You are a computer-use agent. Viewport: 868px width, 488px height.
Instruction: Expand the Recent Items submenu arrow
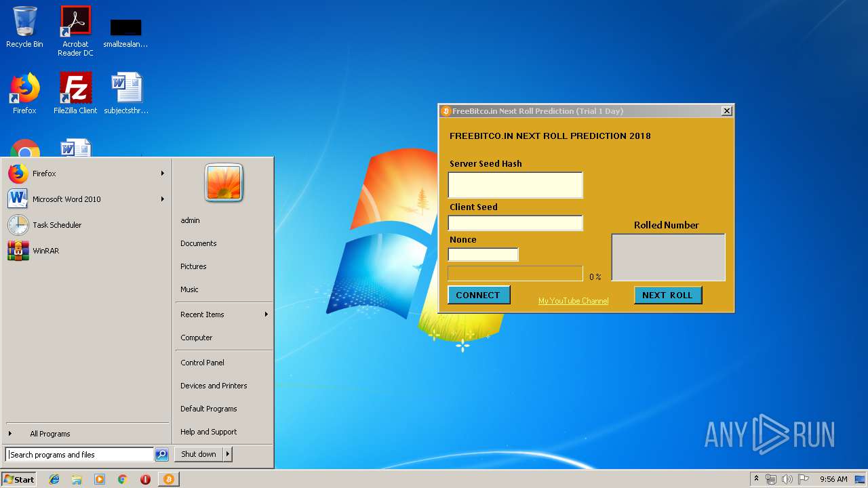pos(267,314)
